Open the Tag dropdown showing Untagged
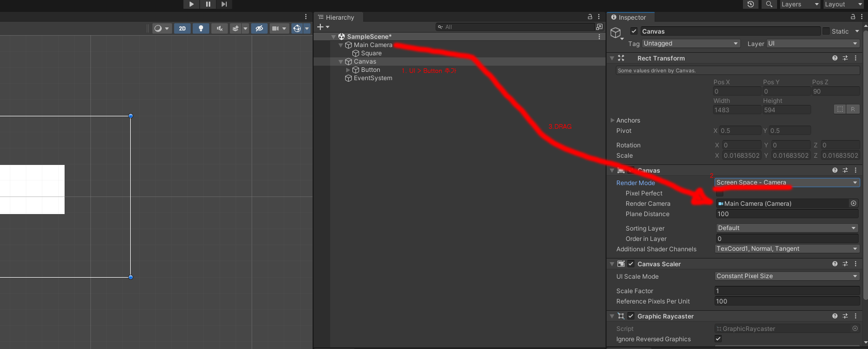This screenshot has height=349, width=868. click(691, 43)
